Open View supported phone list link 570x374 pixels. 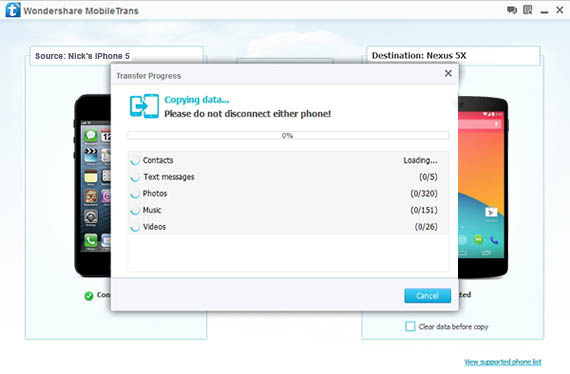(x=503, y=362)
